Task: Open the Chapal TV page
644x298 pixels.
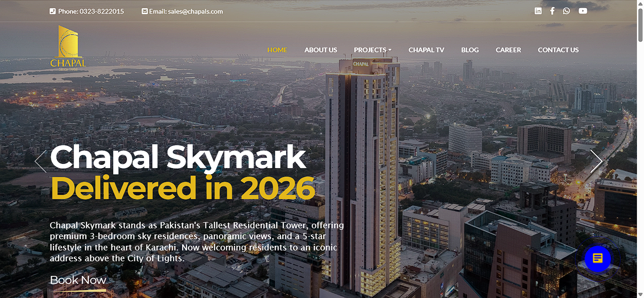Action: pyautogui.click(x=426, y=50)
